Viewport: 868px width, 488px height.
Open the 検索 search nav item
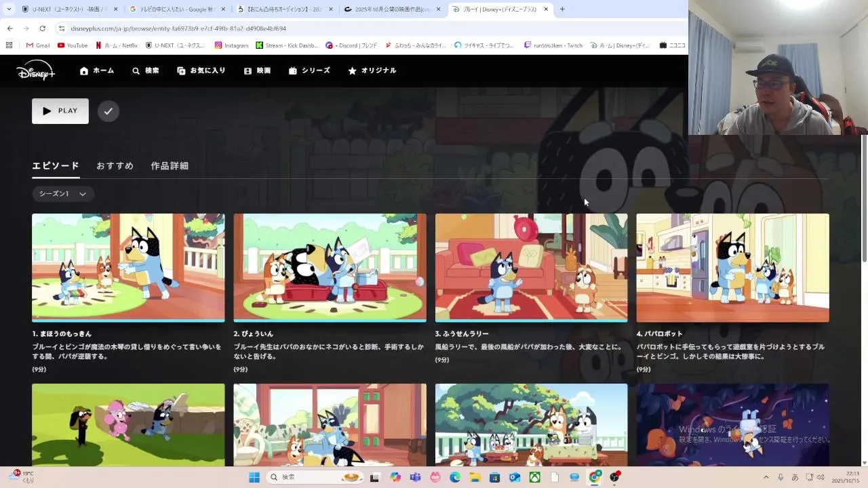pyautogui.click(x=145, y=70)
